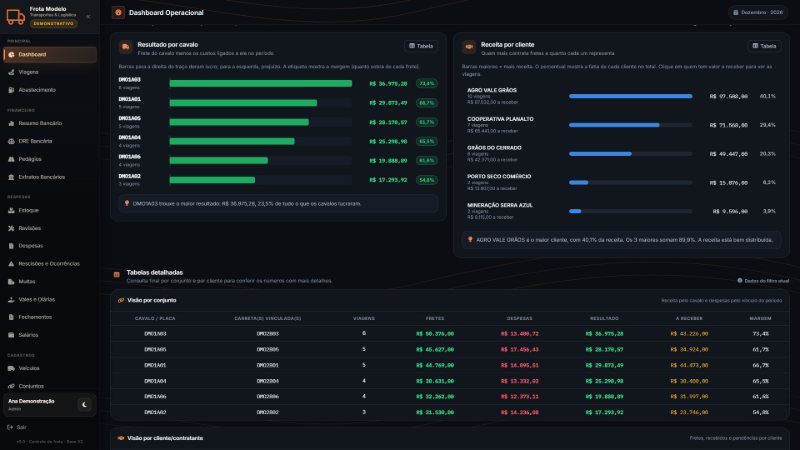Image resolution: width=800 pixels, height=450 pixels.
Task: Click the Receita por cliente card icon
Action: click(469, 47)
